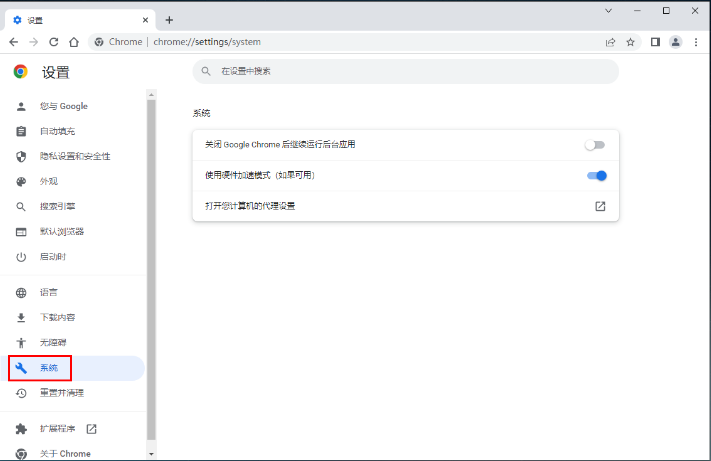Open 自动填充 section
Screen dimensions: 711x461
pyautogui.click(x=73, y=131)
